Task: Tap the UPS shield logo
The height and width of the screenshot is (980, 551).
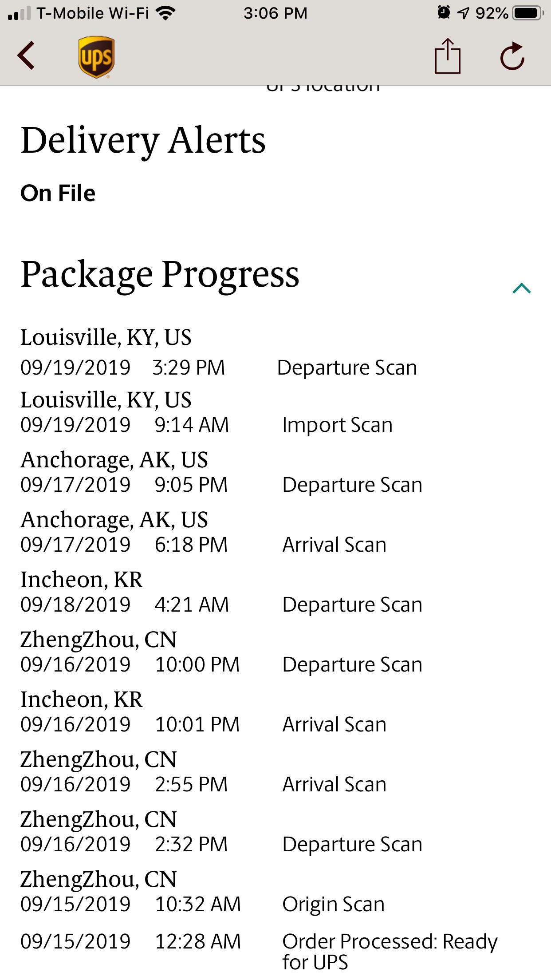Action: 96,57
